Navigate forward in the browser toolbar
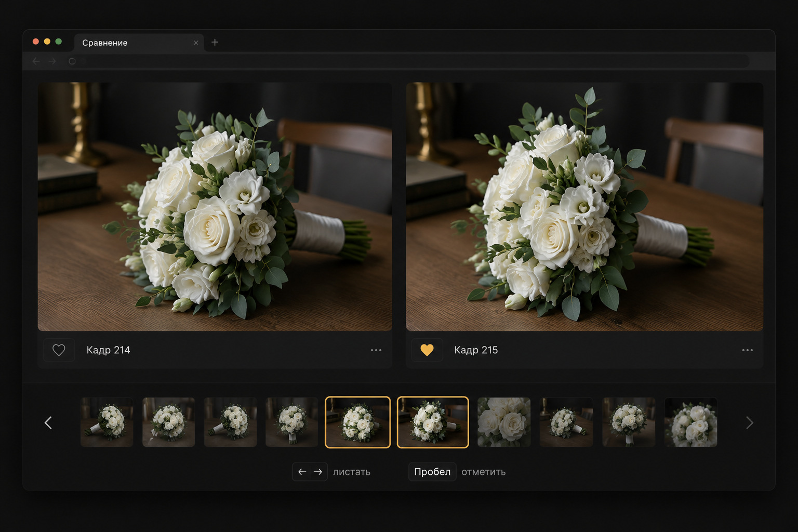This screenshot has height=532, width=798. (x=52, y=61)
